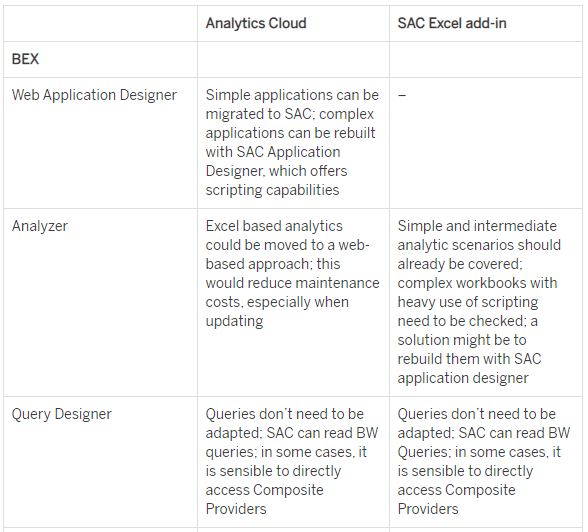Viewport: 588px width, 532px height.
Task: Select SAC Excel add-in cell for Query Designer
Action: tap(484, 462)
